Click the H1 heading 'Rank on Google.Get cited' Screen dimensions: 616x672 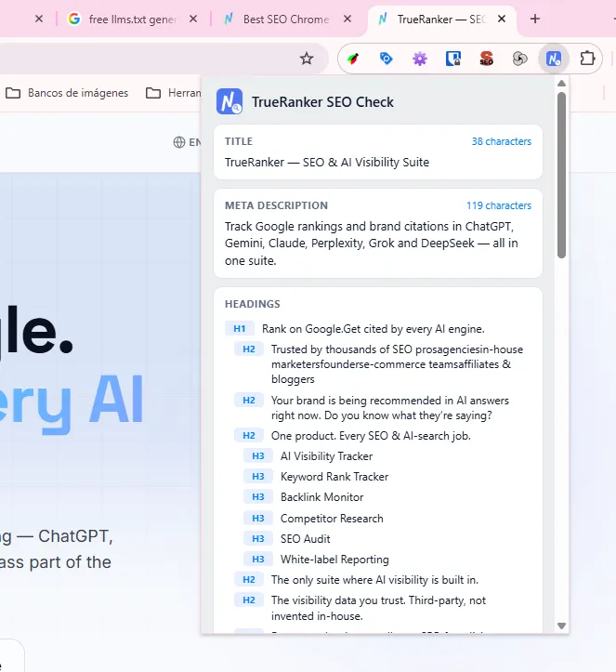tap(374, 329)
